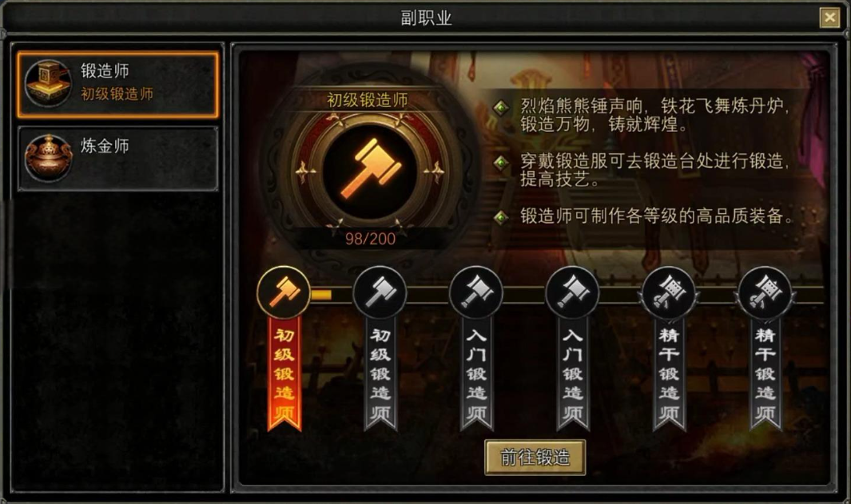Screen dimensions: 851x504
Task: Click the first green diamond bullet
Action: click(500, 107)
